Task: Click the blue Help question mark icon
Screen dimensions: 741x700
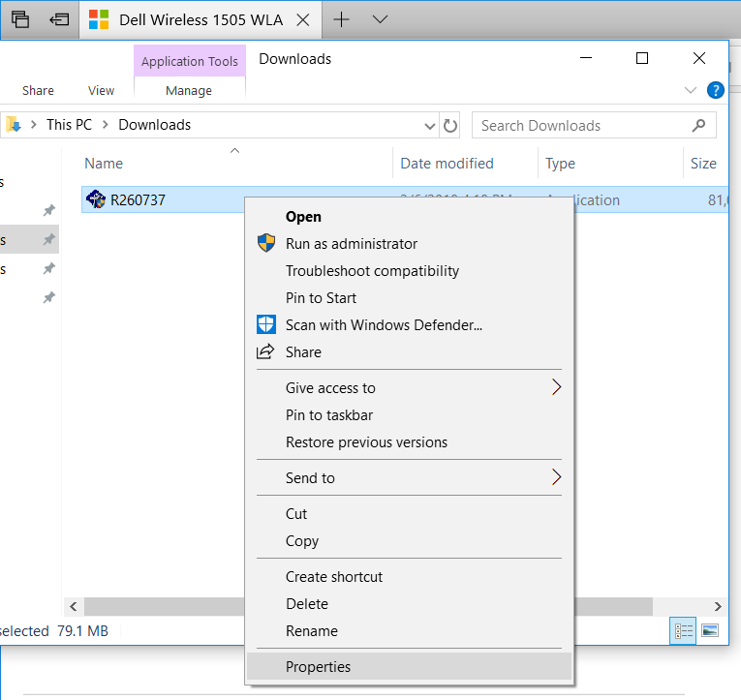Action: 716,90
